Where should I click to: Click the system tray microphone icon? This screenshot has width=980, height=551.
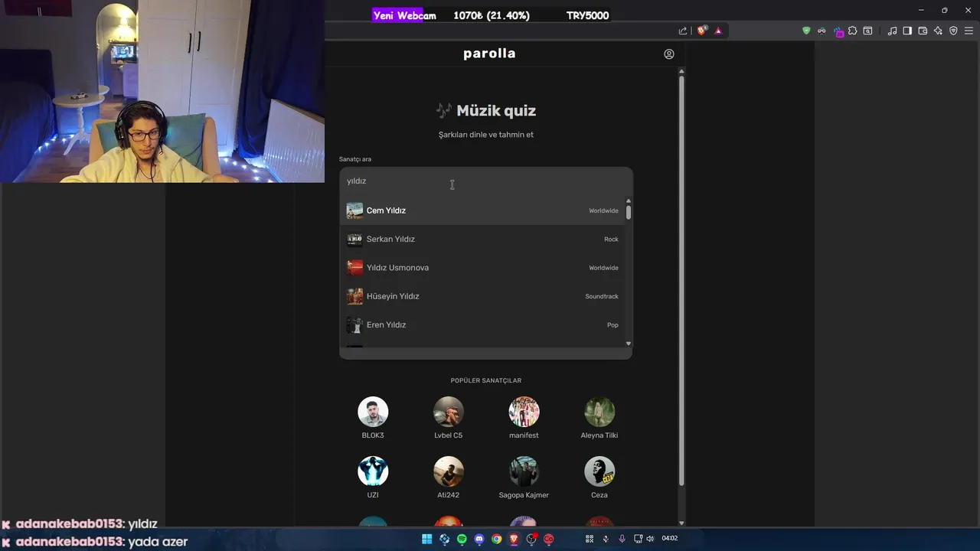click(622, 539)
